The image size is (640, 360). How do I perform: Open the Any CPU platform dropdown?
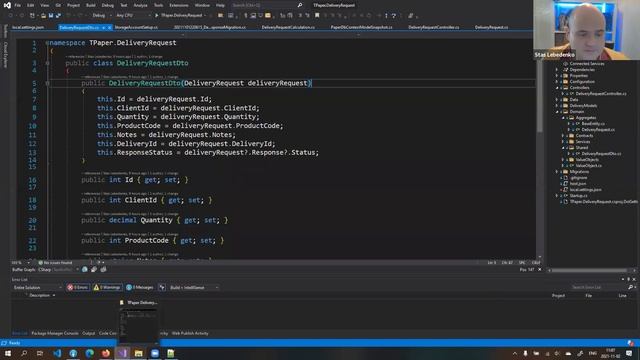(x=133, y=16)
